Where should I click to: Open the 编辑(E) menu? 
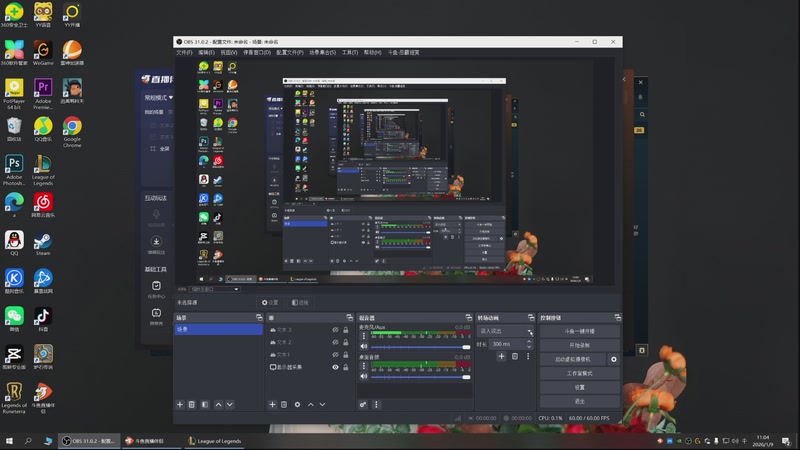click(206, 53)
